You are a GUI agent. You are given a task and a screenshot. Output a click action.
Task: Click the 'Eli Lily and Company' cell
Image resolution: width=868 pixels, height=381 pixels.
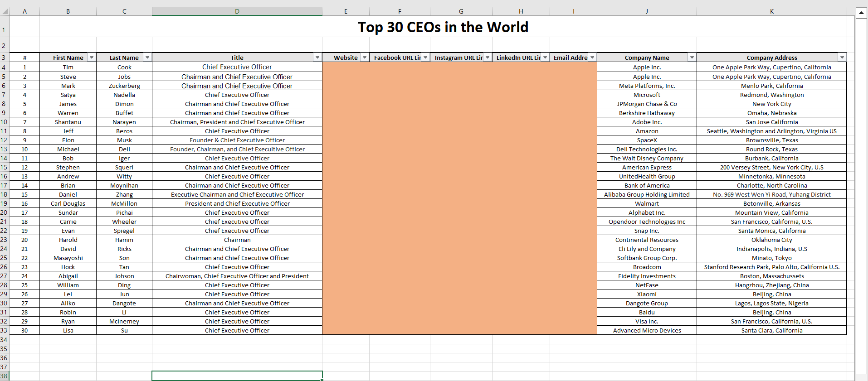(x=647, y=249)
